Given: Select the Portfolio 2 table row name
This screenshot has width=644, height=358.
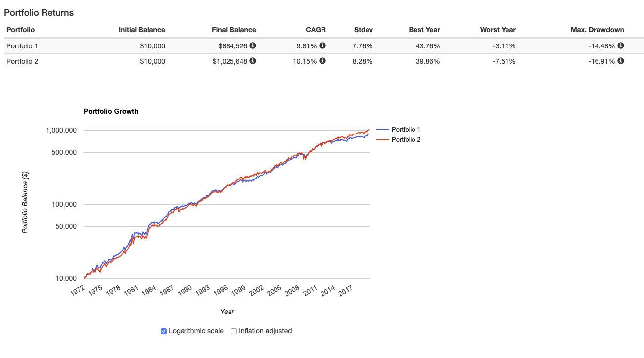Looking at the screenshot, I should [22, 61].
